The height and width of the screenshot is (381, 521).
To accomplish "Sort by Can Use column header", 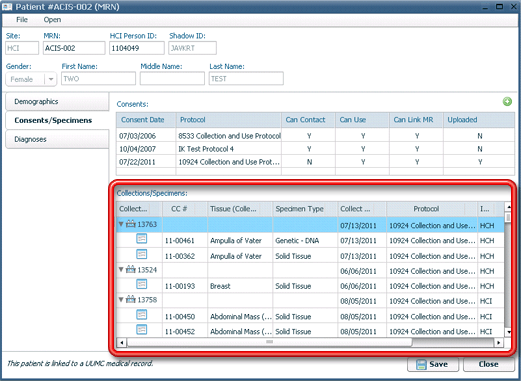I will tap(362, 120).
